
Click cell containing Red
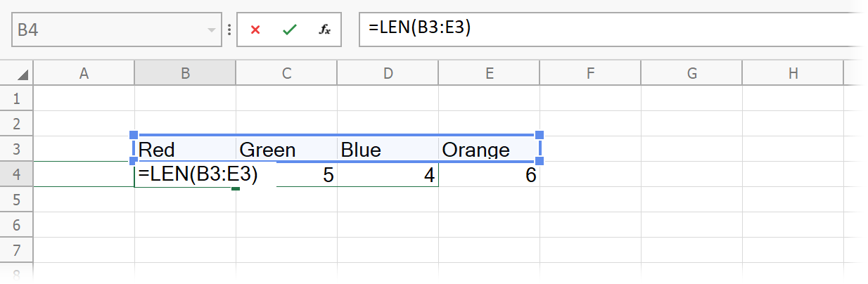185,150
